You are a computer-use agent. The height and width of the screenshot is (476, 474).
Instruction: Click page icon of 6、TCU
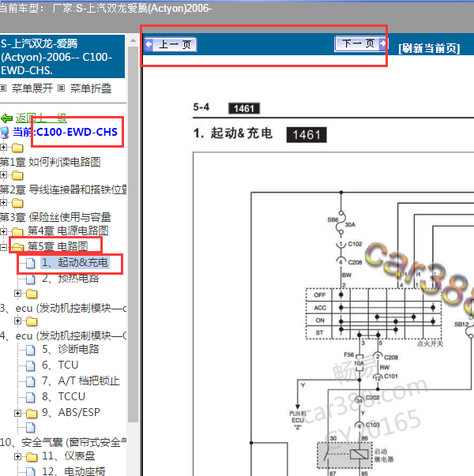30,365
